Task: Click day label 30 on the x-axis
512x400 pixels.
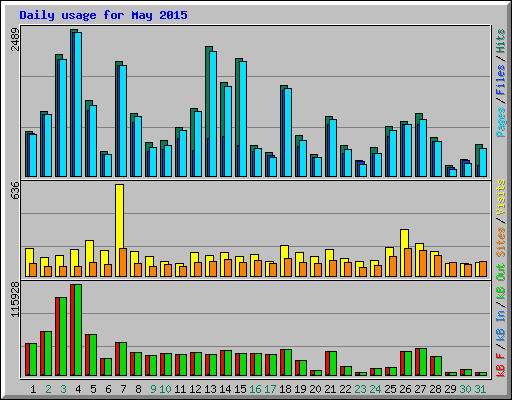Action: click(465, 389)
